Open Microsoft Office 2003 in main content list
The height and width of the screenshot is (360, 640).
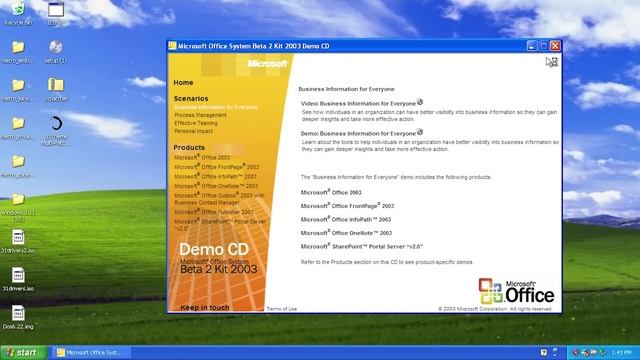tap(331, 192)
